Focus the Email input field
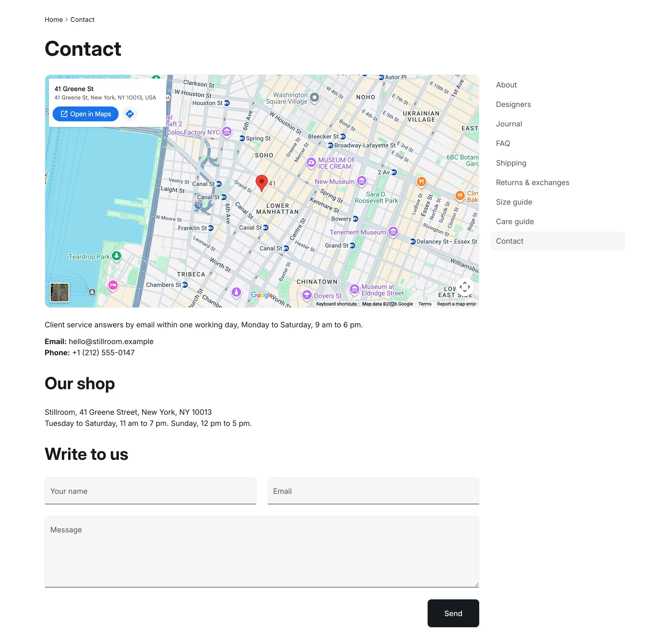The image size is (670, 644). [373, 491]
